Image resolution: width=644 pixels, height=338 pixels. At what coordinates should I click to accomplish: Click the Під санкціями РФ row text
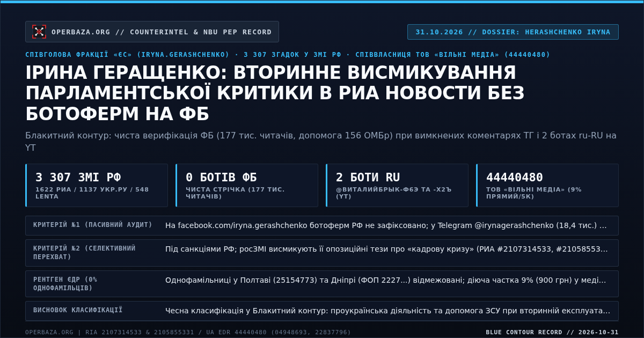coord(386,249)
